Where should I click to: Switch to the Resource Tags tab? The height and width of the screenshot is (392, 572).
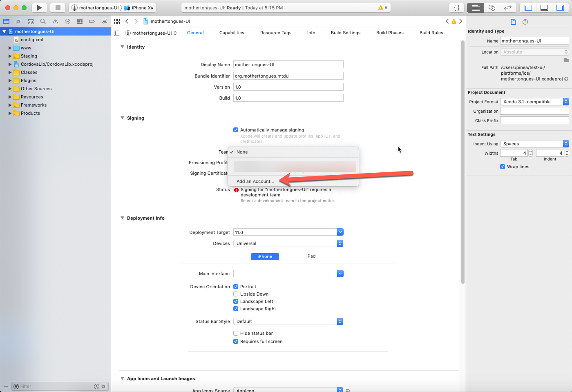(x=276, y=33)
